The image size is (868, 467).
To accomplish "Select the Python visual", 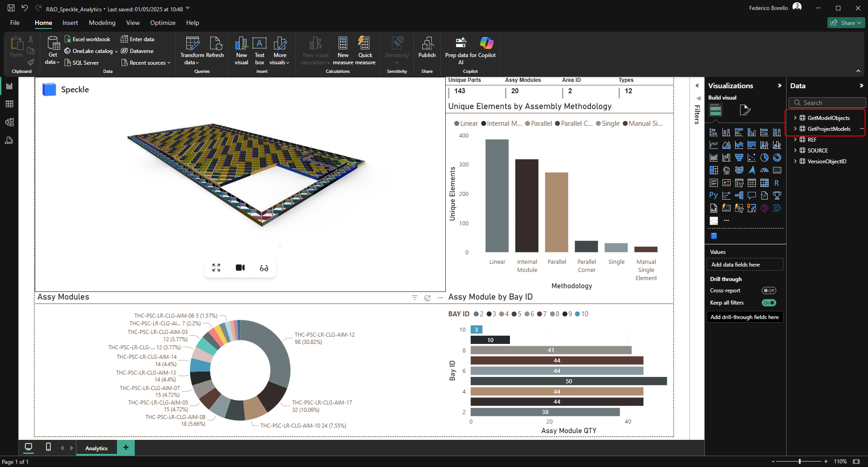I will [714, 195].
